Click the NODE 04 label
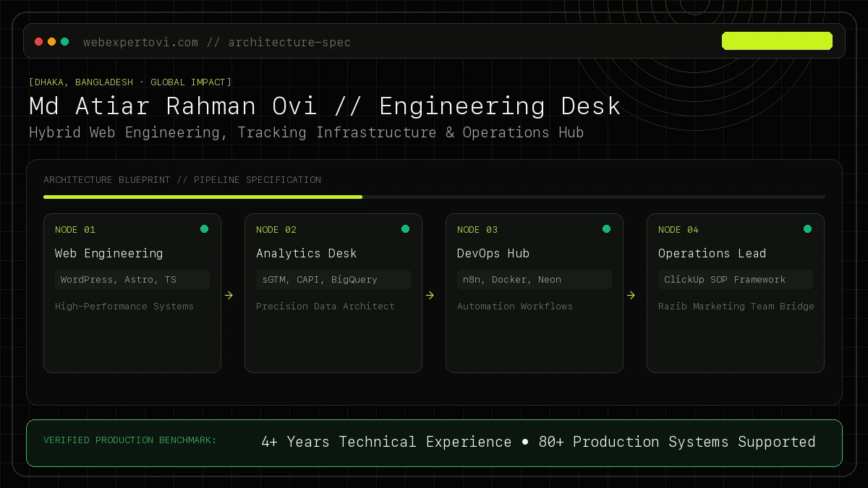Screen dimensions: 868x488 (x=678, y=230)
